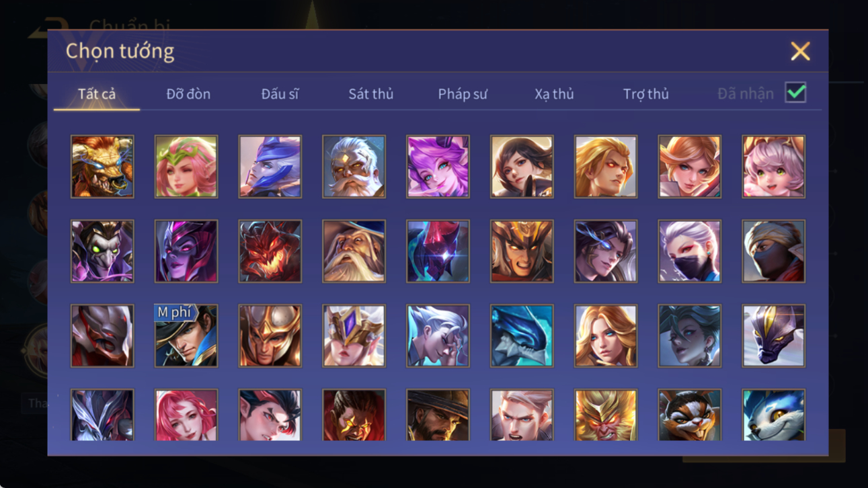Choose the golden monkey king hero
The image size is (868, 488).
pos(605,415)
